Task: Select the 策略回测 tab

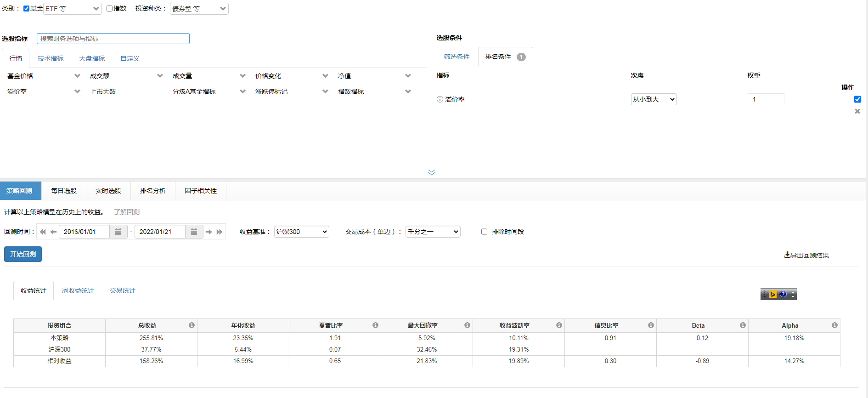Action: click(x=21, y=191)
